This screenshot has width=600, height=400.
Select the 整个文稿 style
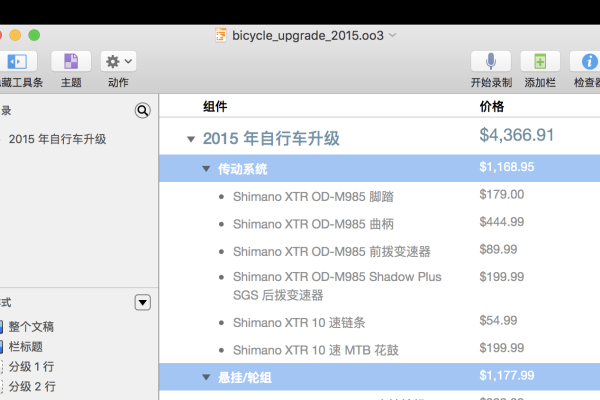[x=31, y=327]
